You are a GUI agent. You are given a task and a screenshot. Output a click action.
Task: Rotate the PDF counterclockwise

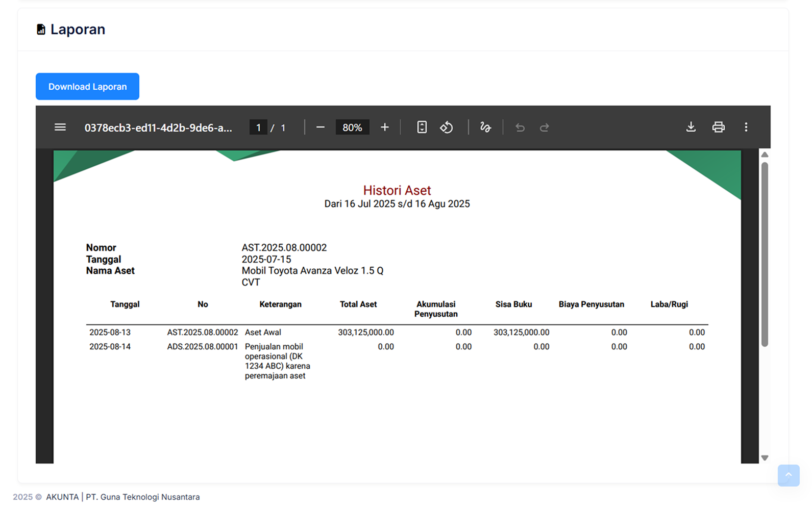pyautogui.click(x=447, y=127)
